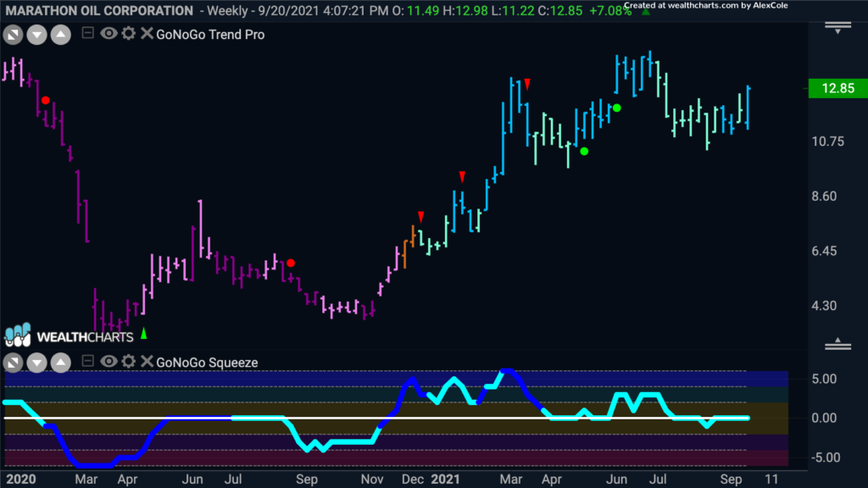Collapse the GoNoGo Squeeze indicator
The width and height of the screenshot is (868, 488).
pos(87,361)
